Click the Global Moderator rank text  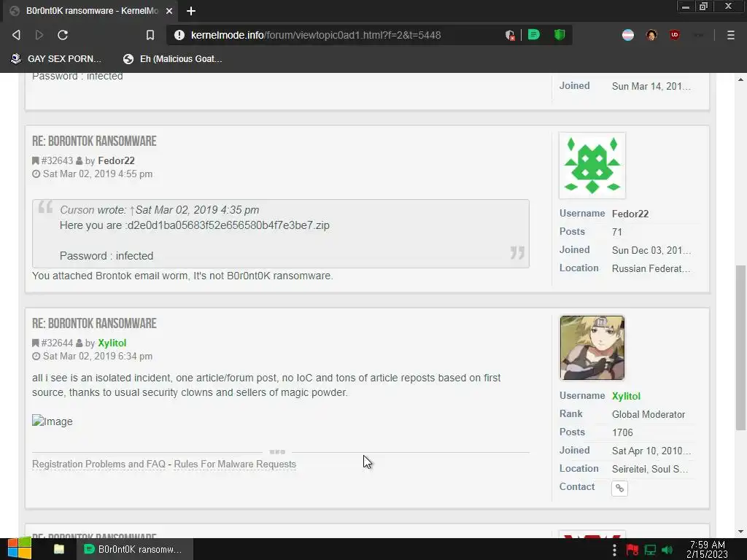[x=649, y=414]
